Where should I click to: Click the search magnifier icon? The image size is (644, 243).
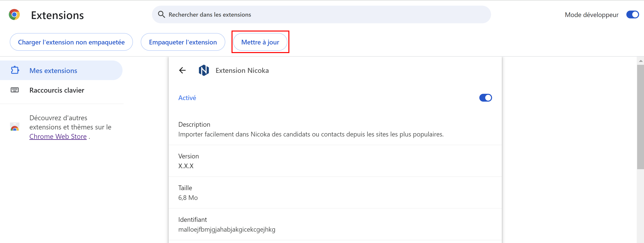[161, 14]
